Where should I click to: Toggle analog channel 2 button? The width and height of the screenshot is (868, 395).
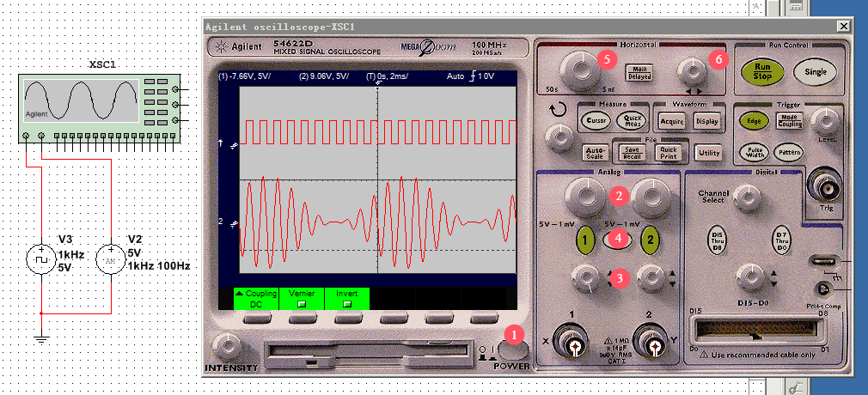651,240
